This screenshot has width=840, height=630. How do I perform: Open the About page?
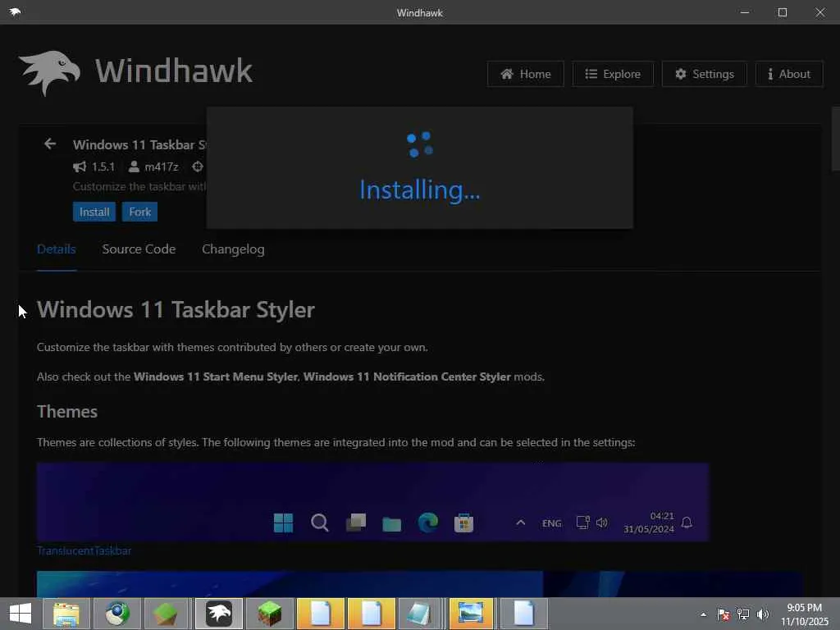pyautogui.click(x=789, y=74)
